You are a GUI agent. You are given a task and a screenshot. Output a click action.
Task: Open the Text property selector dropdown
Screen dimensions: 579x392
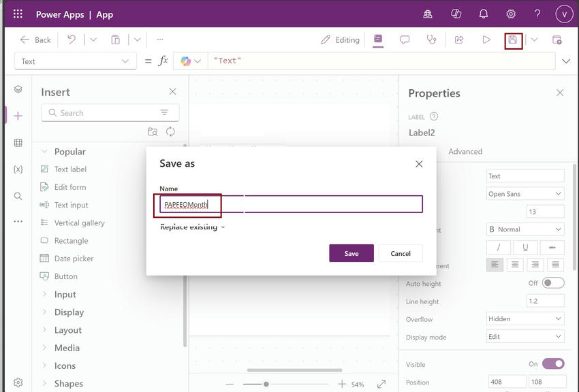(76, 61)
